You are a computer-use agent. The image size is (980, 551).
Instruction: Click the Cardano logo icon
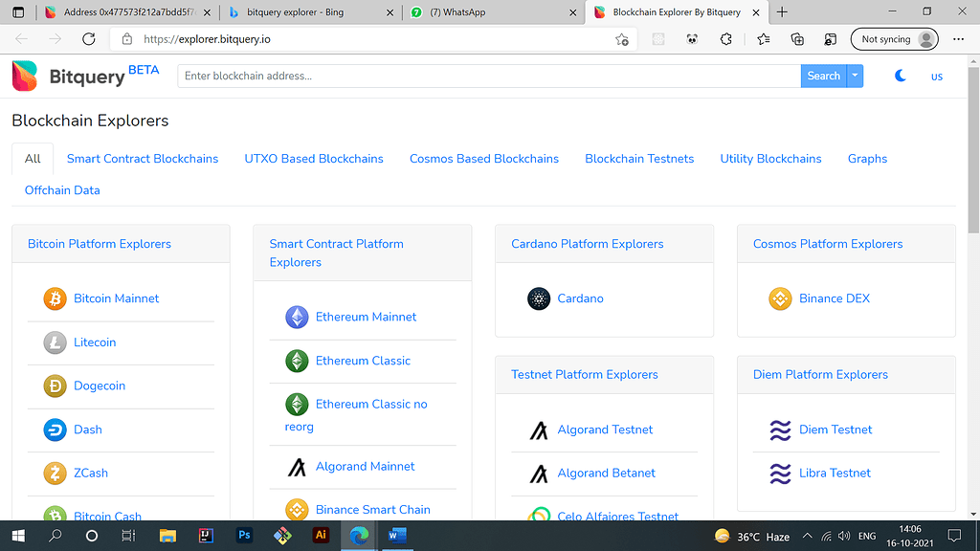coord(538,298)
